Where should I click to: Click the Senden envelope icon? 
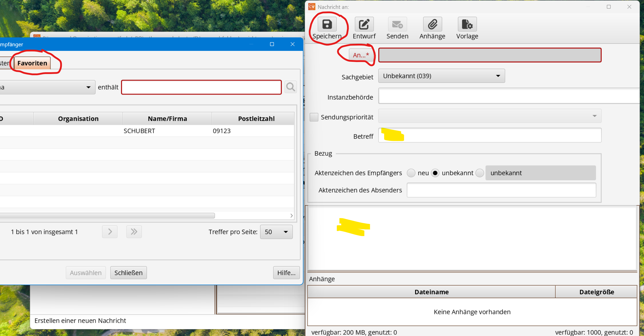[397, 25]
